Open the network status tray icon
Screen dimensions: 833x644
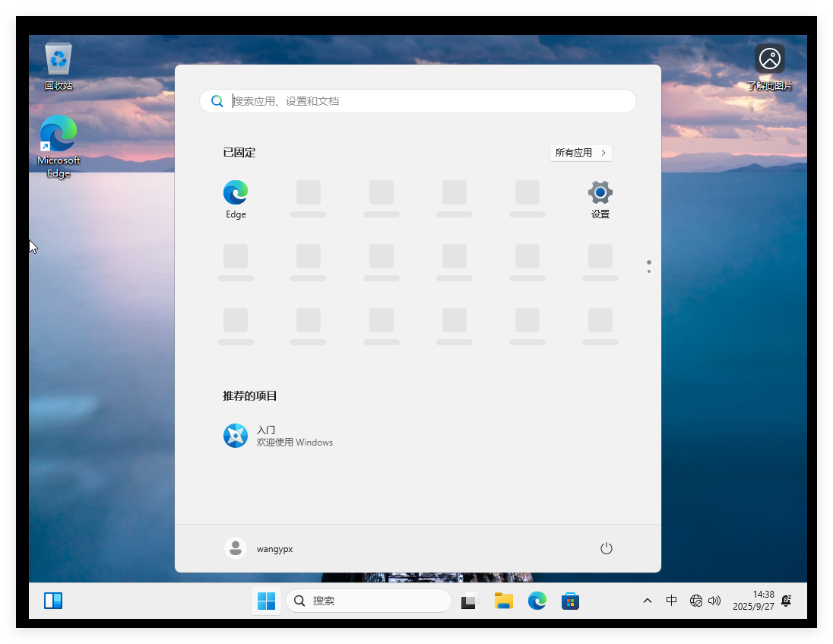(696, 601)
